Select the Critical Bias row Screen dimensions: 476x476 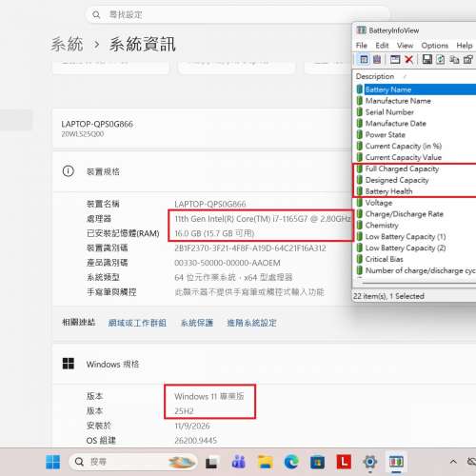[x=416, y=259]
